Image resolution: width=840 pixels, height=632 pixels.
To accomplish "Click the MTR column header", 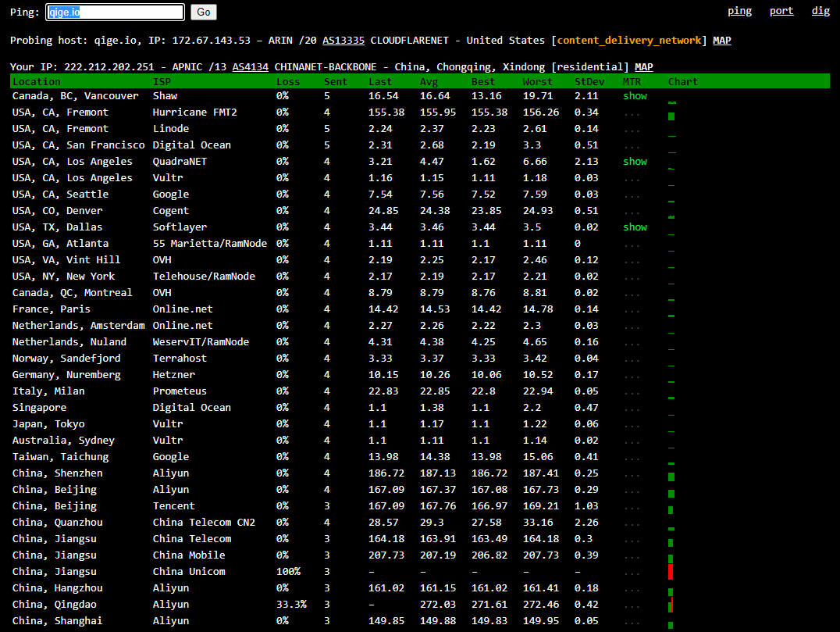I will coord(632,81).
